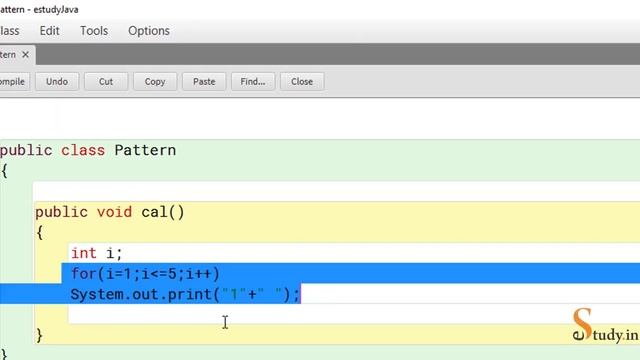Click the Close toolbar button

(302, 82)
